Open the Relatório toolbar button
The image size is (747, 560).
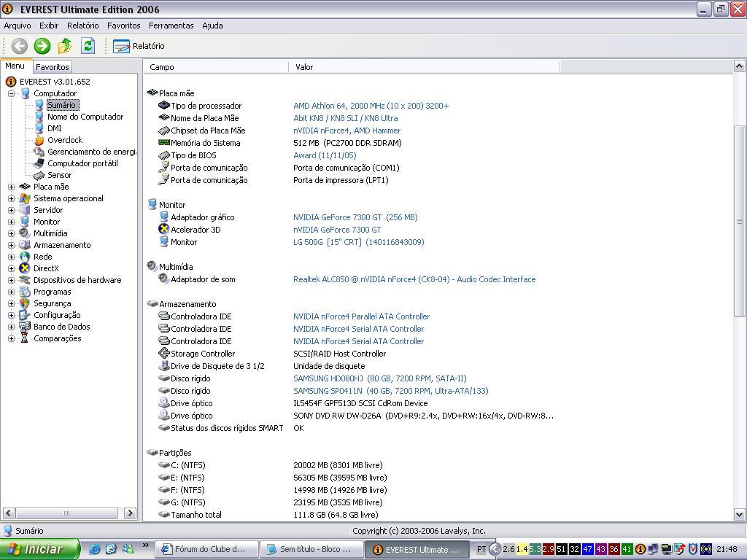(139, 46)
